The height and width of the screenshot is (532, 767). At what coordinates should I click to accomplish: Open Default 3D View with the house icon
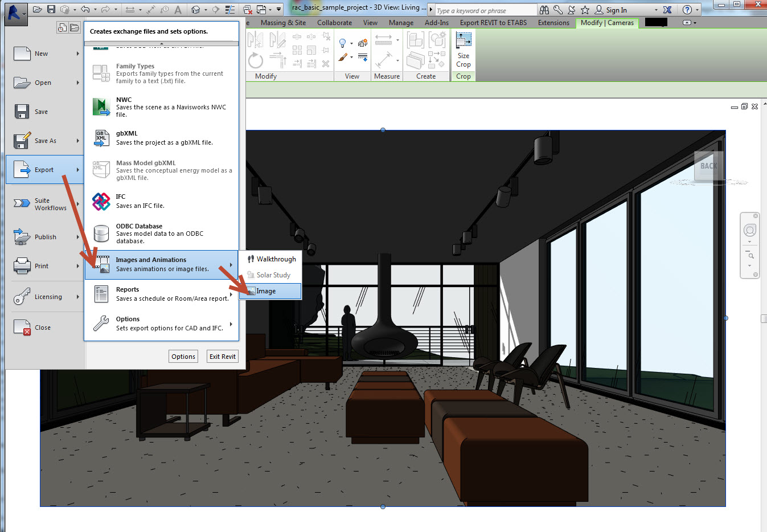point(196,9)
